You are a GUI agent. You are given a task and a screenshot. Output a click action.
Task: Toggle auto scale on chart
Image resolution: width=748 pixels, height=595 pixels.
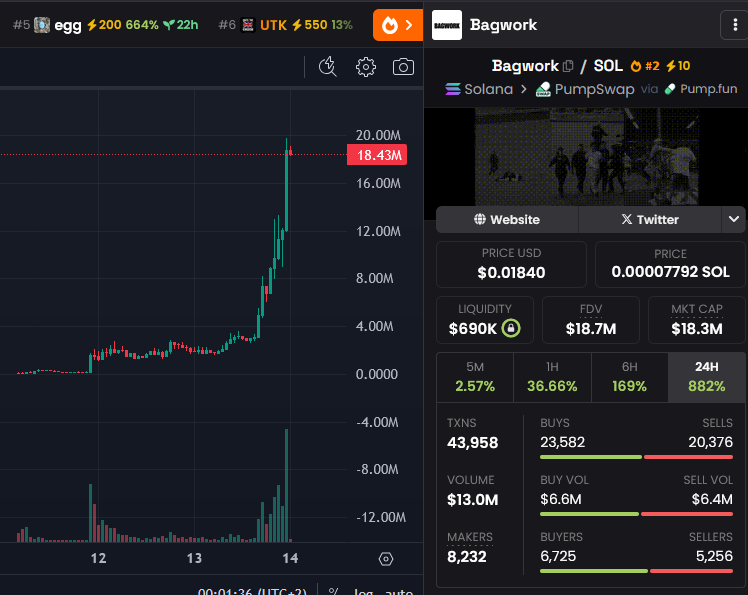399,592
